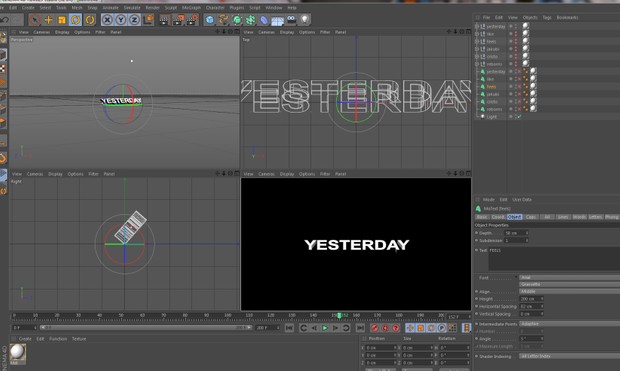Click the Undo arrow in the toolbar
The height and width of the screenshot is (371, 620).
click(5, 19)
